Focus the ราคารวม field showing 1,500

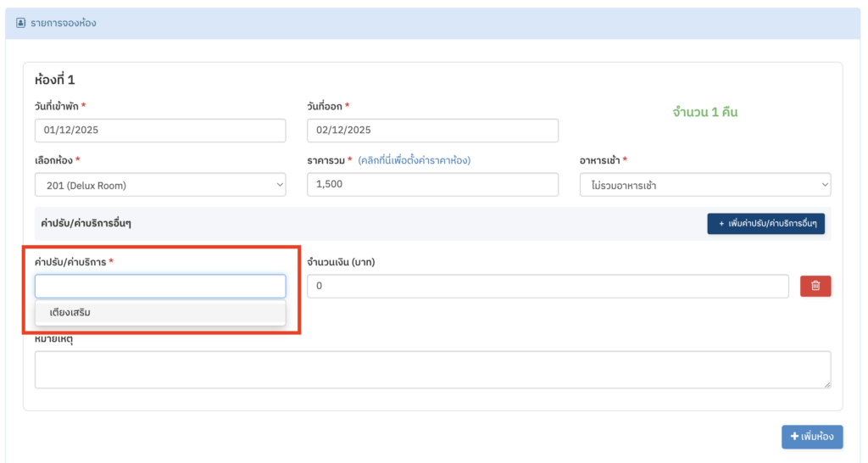tap(432, 185)
